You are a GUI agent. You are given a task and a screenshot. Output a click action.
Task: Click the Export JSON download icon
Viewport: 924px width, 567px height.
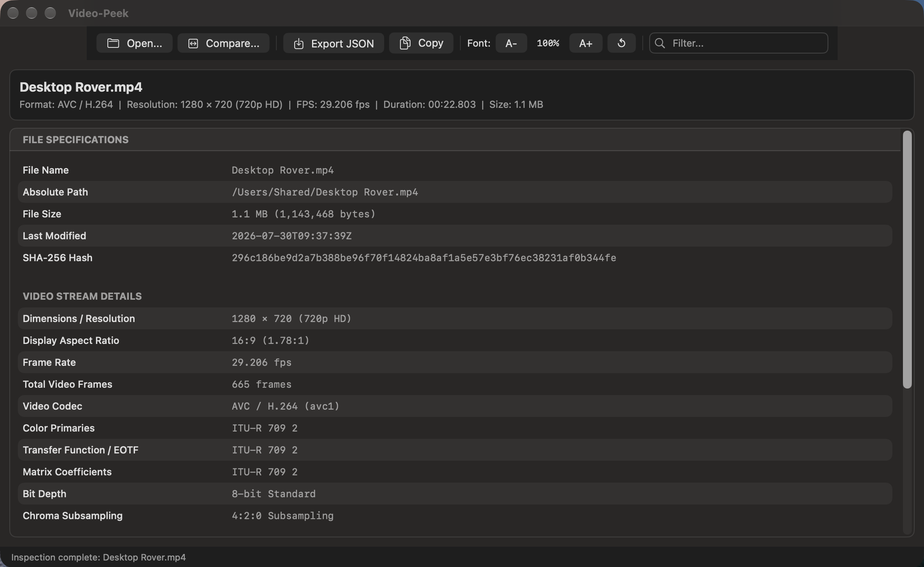coord(299,43)
